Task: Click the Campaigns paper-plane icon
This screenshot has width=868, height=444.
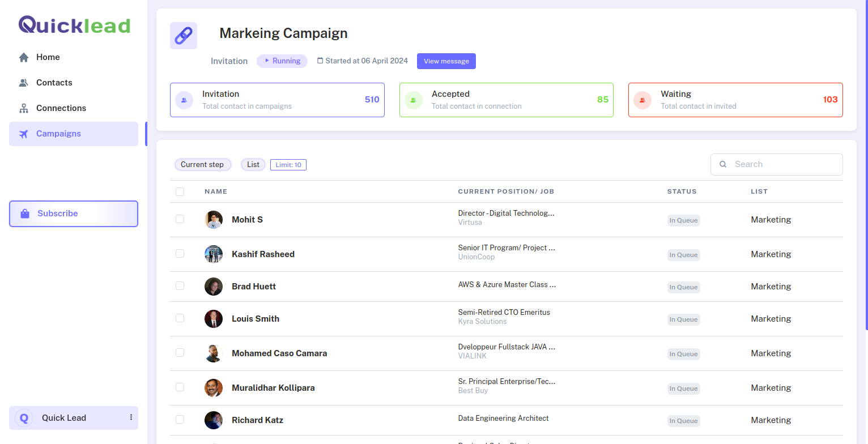Action: [x=23, y=134]
